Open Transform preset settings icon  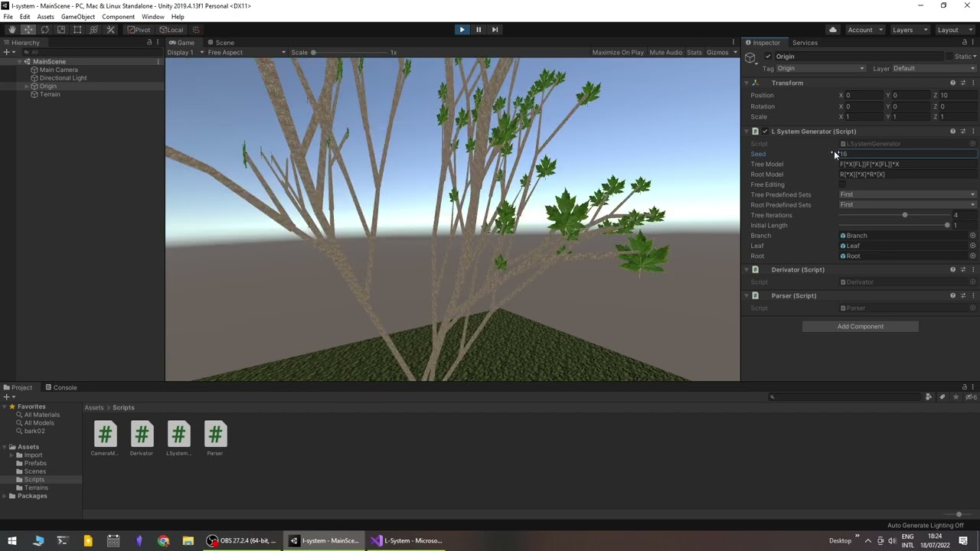[963, 83]
